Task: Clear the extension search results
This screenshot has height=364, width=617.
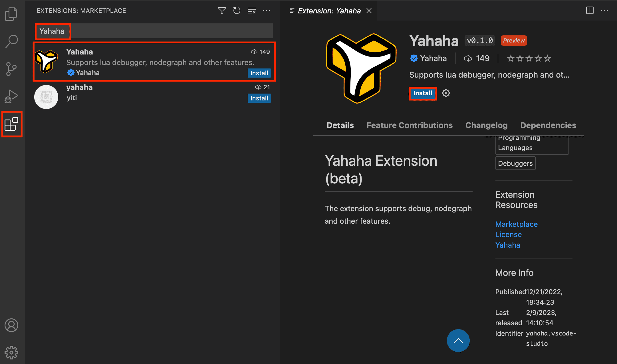Action: pos(251,11)
